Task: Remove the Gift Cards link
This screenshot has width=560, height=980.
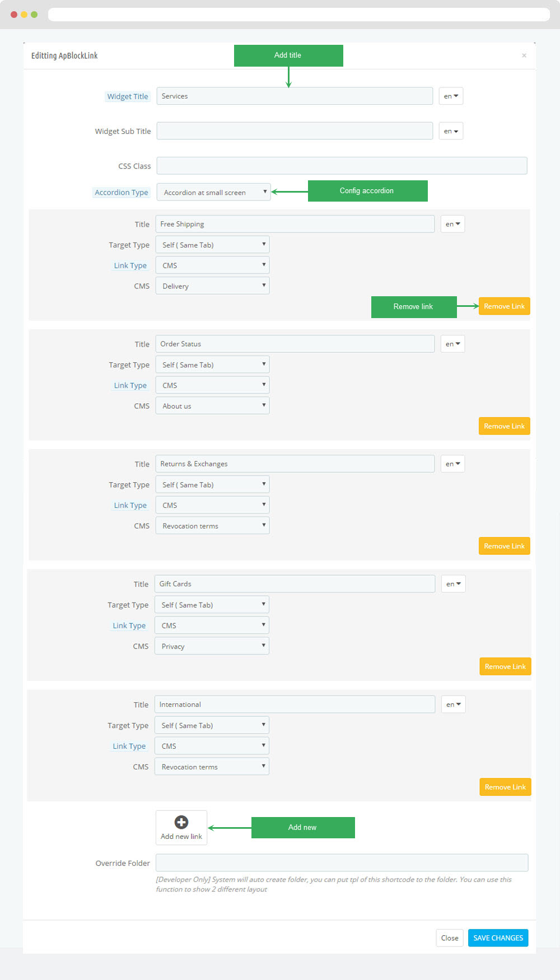Action: (x=505, y=666)
